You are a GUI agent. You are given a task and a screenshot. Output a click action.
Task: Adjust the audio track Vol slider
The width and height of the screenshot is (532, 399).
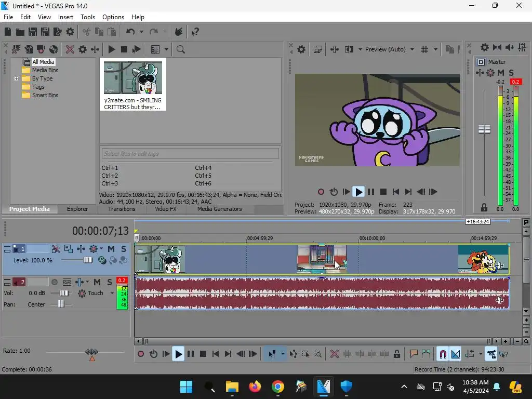(x=63, y=293)
